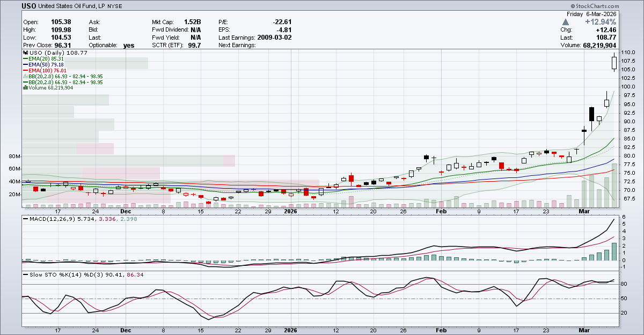Click the P/E value -22.61

click(281, 22)
